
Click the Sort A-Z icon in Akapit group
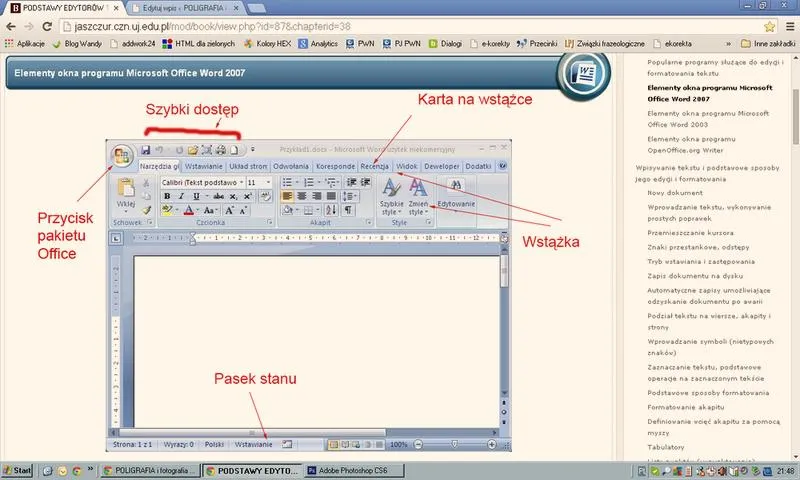click(x=331, y=210)
